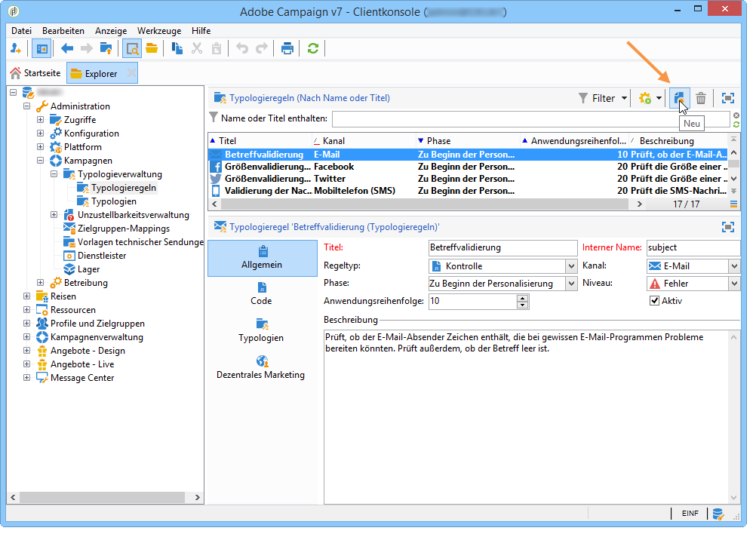
Task: Click the Interner Name input field
Action: point(693,247)
